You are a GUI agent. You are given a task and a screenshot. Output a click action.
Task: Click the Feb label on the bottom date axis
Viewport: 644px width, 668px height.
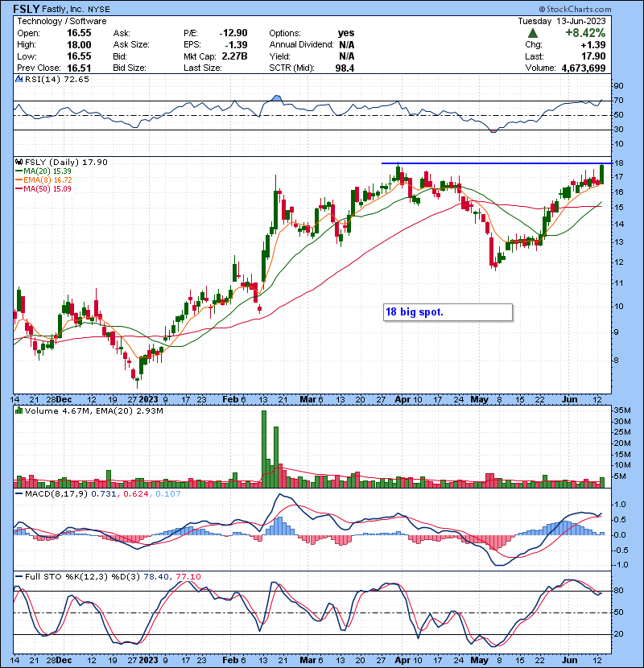tap(229, 660)
